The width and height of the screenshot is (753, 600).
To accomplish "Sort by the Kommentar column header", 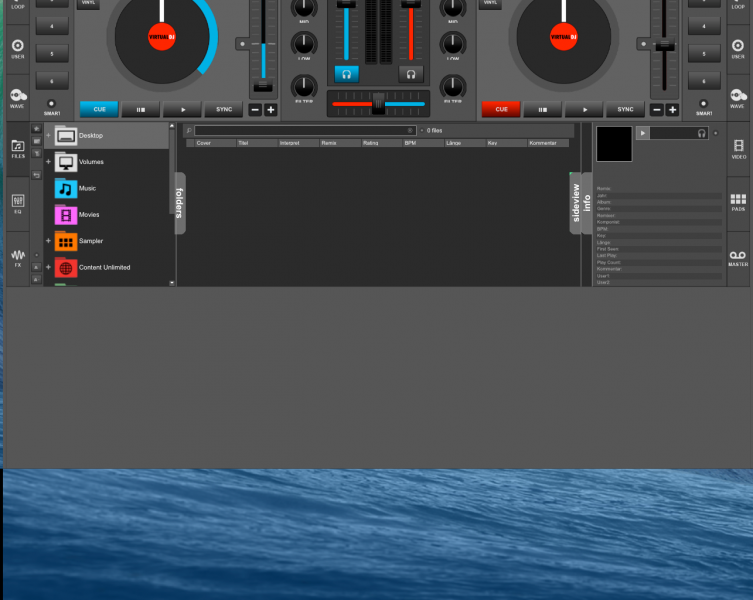I will click(548, 143).
